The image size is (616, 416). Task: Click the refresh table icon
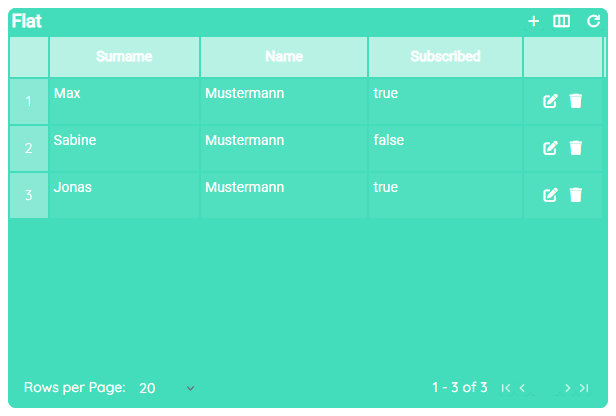593,21
